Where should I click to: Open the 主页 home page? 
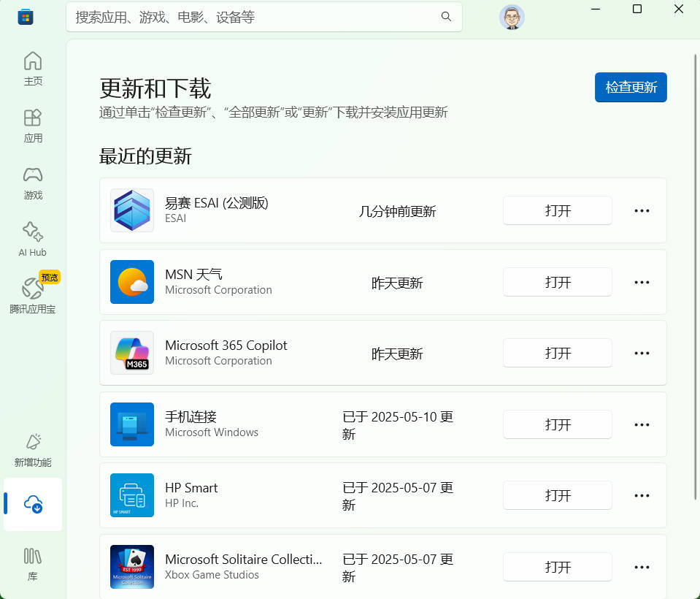(33, 69)
